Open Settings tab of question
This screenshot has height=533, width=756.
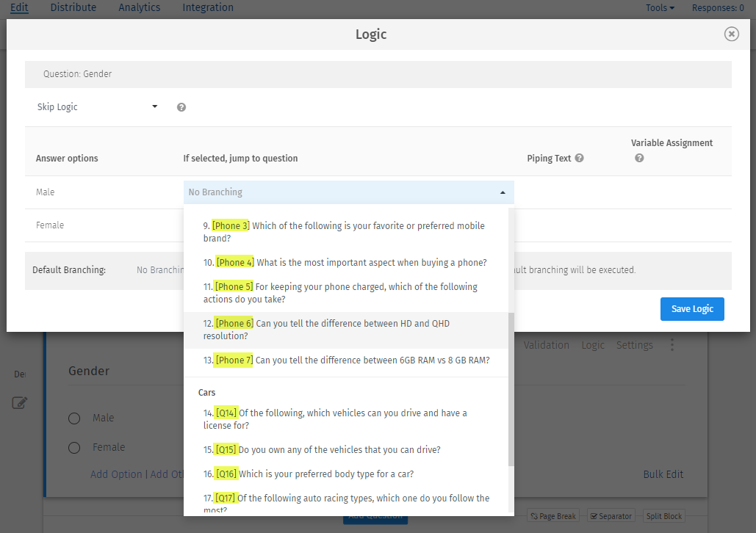(x=635, y=345)
